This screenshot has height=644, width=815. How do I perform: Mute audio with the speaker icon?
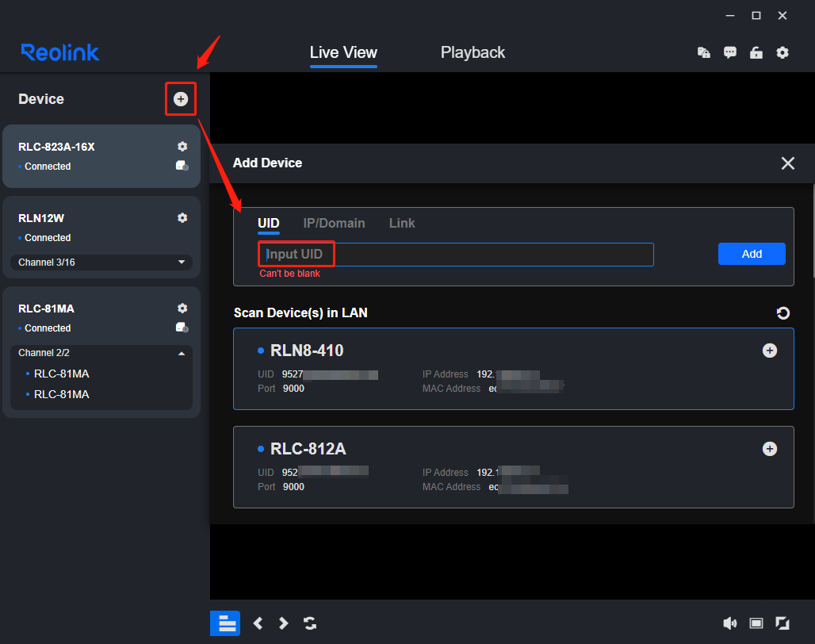(730, 623)
